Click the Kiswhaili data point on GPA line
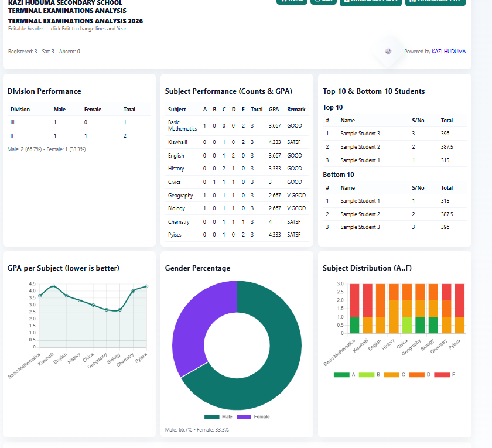Viewport: 492px width, 448px height. tap(53, 286)
